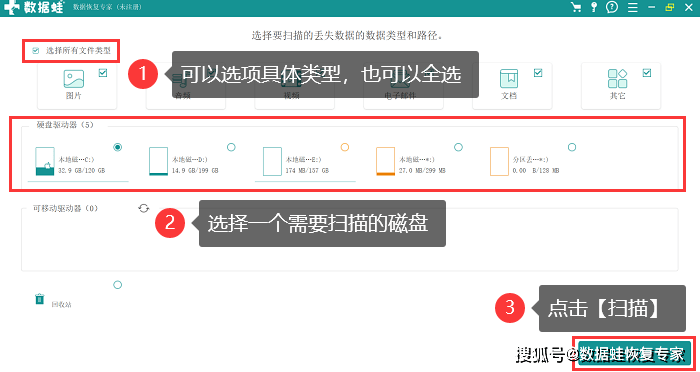The height and width of the screenshot is (372, 700).
Task: Select the recycle bin radio button
Action: (x=117, y=285)
